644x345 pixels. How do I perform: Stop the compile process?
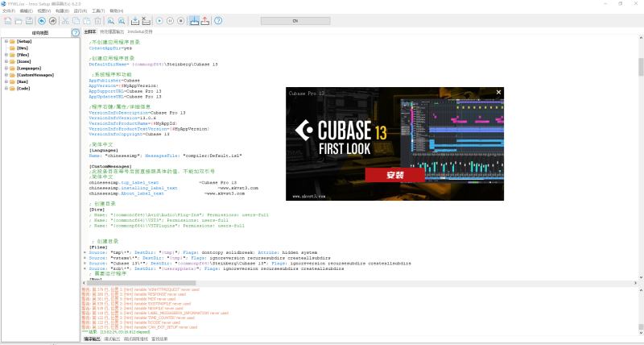146,21
